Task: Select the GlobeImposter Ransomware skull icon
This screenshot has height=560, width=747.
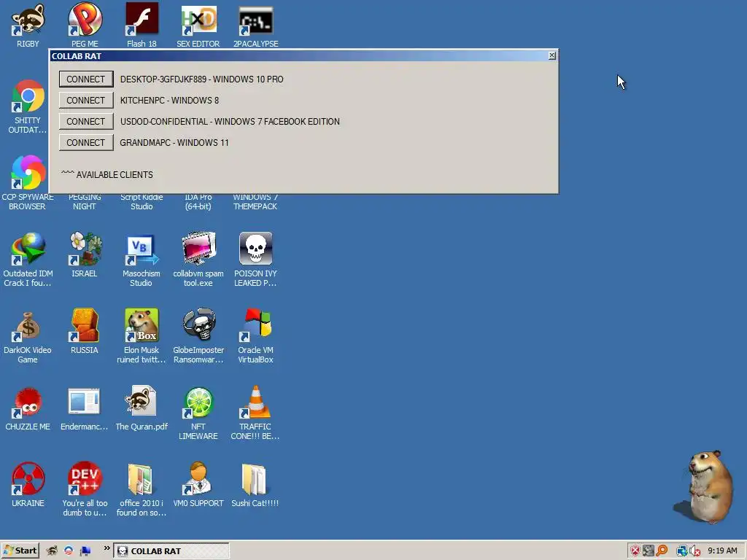Action: (198, 326)
